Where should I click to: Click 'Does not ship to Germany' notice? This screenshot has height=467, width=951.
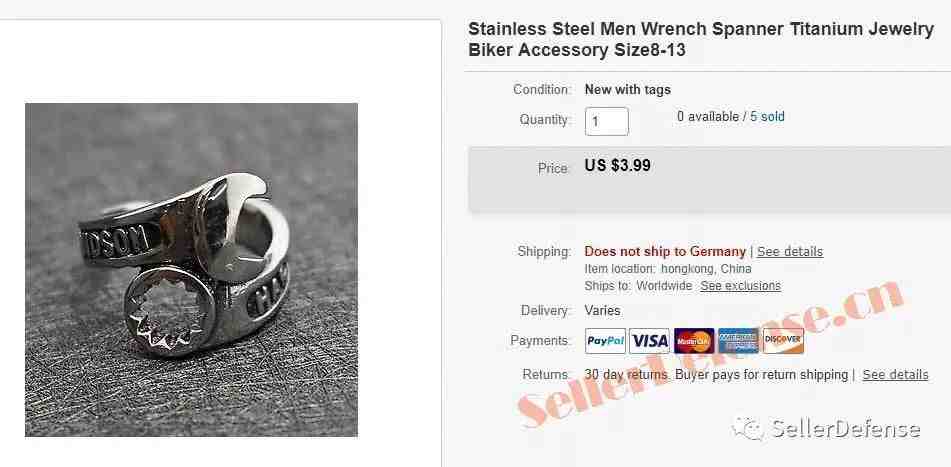665,252
